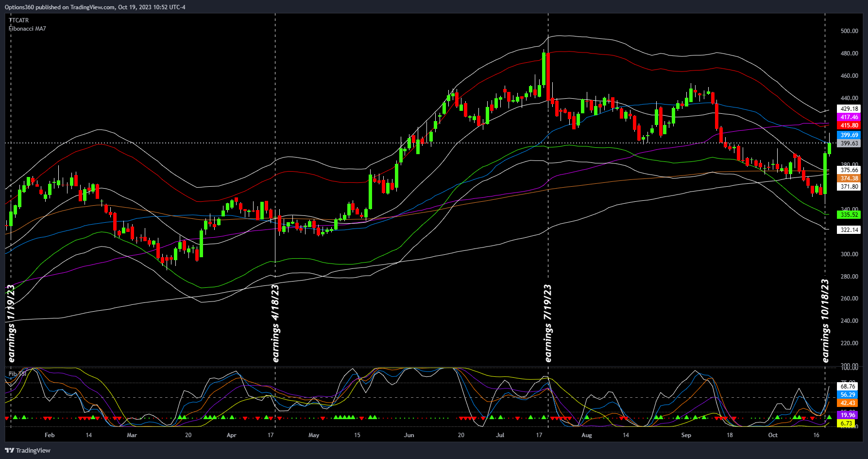
Task: Click the earnings 4/18/23 marker label
Action: [x=275, y=324]
